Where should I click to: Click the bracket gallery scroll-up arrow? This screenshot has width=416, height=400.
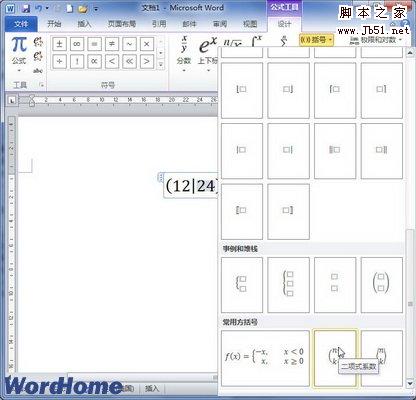pyautogui.click(x=410, y=52)
